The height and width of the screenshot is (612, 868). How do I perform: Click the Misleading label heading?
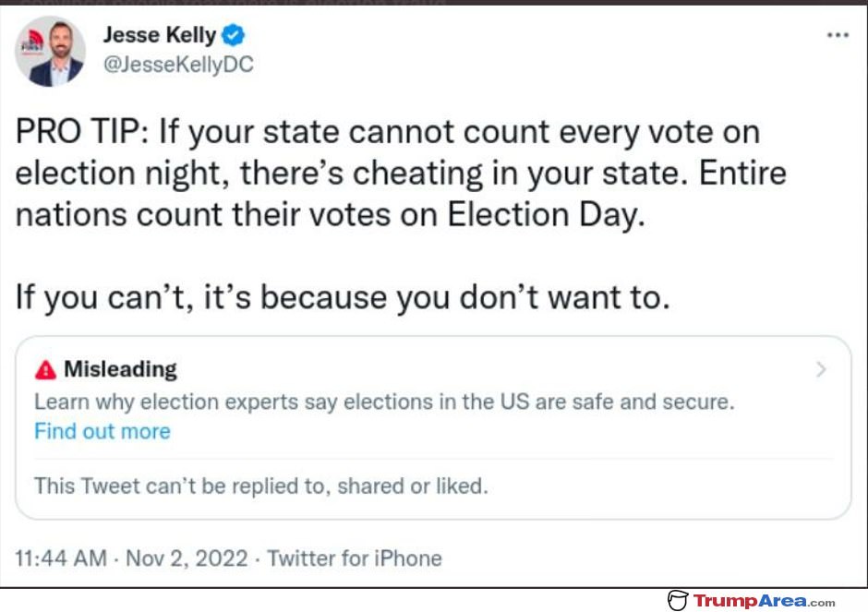tap(121, 369)
